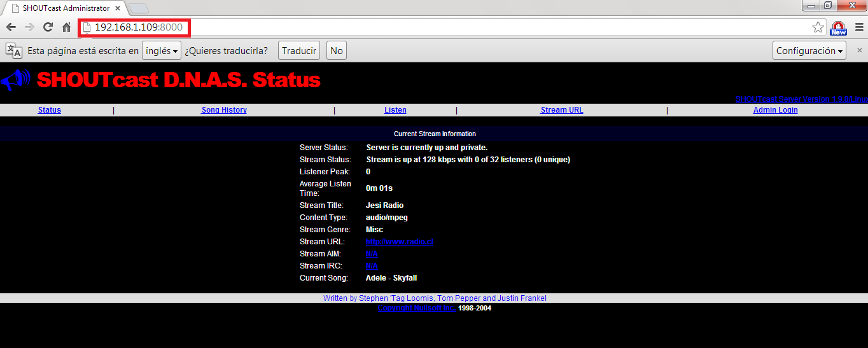The image size is (868, 348).
Task: Open the Status link
Action: 50,110
